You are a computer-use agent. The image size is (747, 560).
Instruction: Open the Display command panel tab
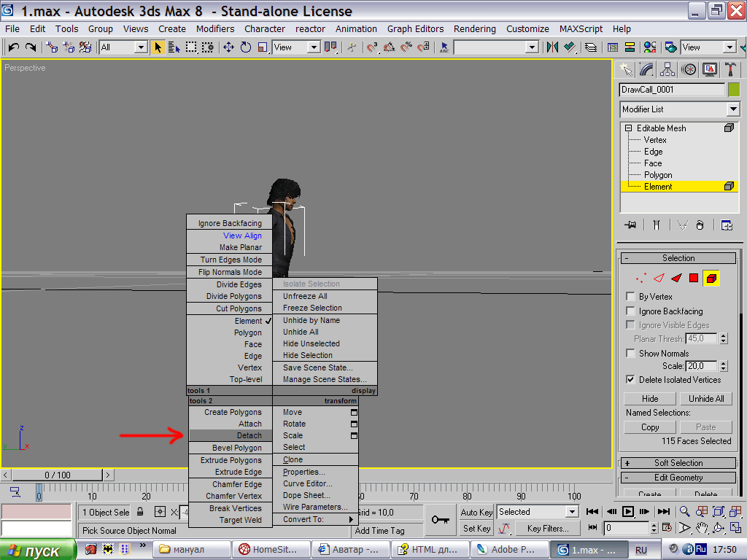point(709,69)
